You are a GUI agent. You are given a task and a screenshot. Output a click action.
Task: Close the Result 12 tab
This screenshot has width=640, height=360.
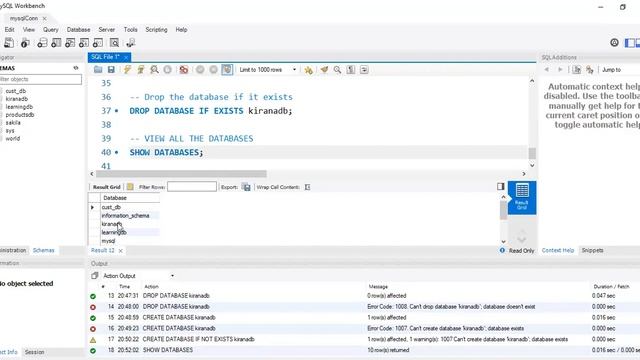tap(120, 251)
